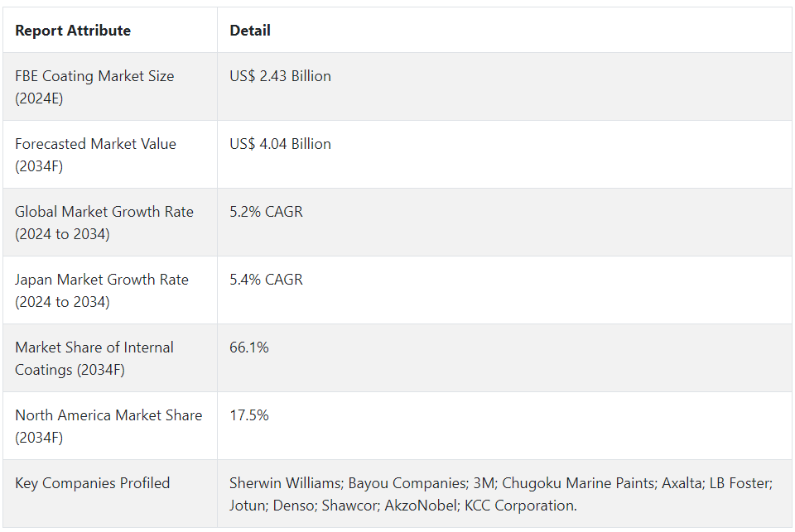Click the "17.5%" value
This screenshot has width=795, height=532.
[248, 415]
